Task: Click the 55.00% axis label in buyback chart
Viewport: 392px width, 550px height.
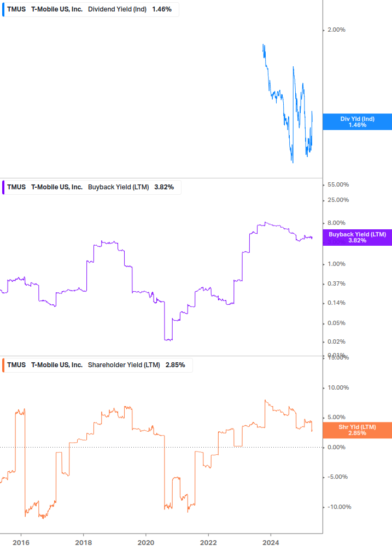Action: [338, 184]
